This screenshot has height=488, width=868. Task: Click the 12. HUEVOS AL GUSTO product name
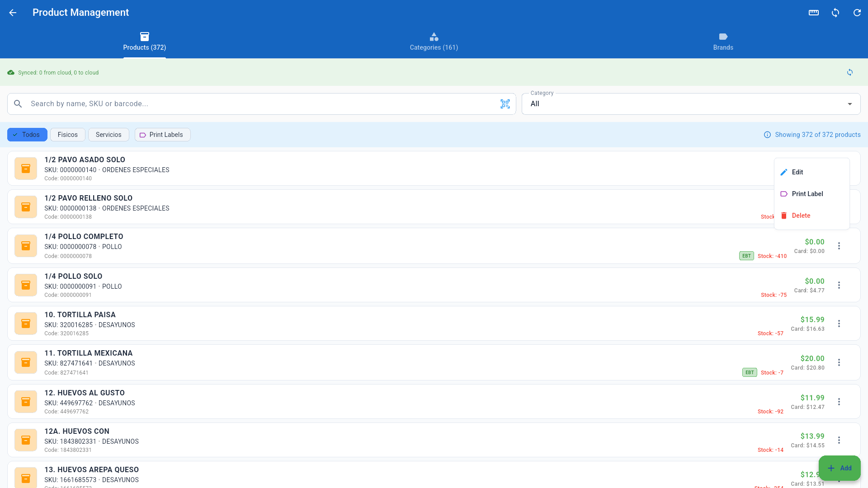(85, 393)
